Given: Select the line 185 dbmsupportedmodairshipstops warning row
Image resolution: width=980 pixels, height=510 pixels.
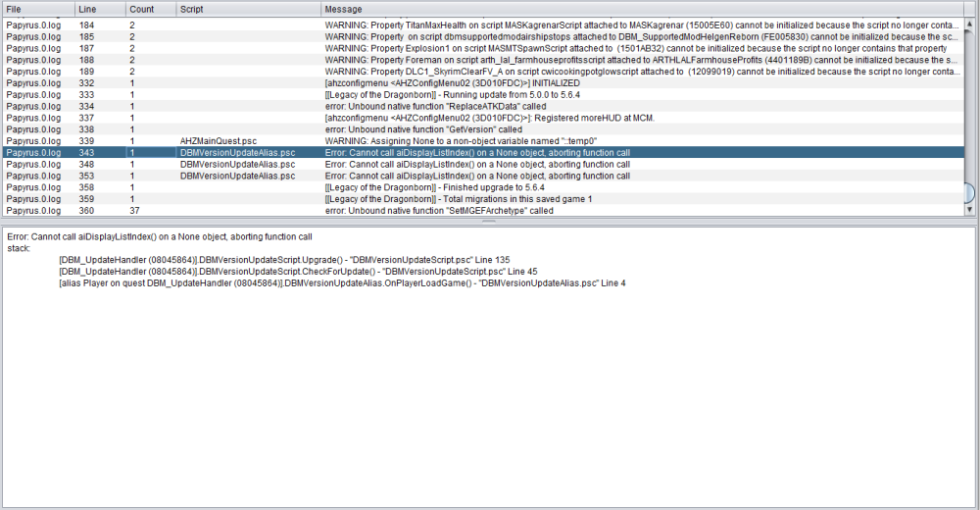Looking at the screenshot, I should pyautogui.click(x=482, y=37).
